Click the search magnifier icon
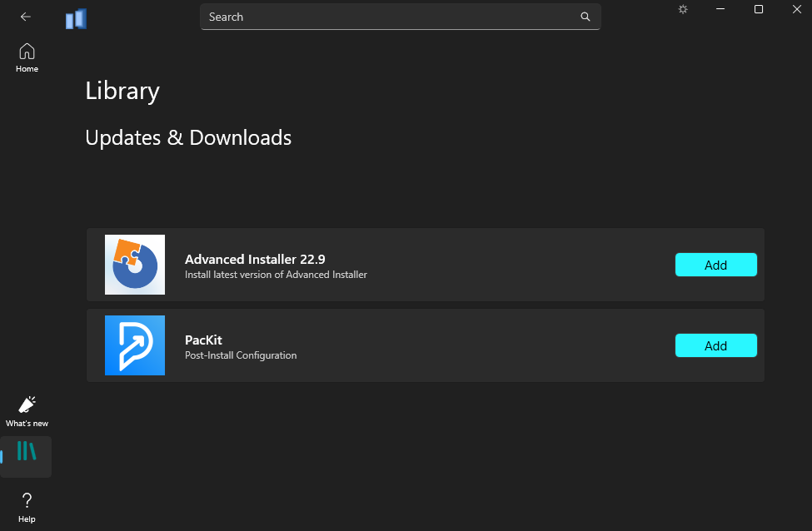 coord(585,17)
